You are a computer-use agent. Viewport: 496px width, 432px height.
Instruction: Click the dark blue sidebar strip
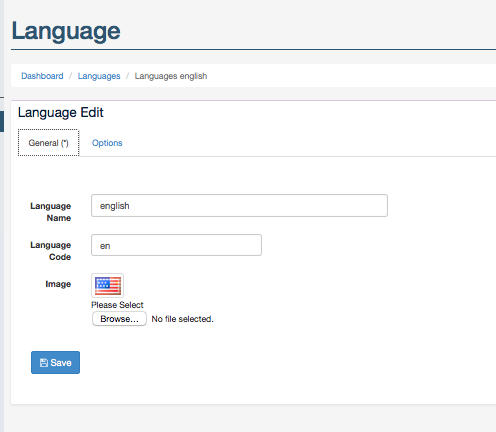pyautogui.click(x=2, y=122)
